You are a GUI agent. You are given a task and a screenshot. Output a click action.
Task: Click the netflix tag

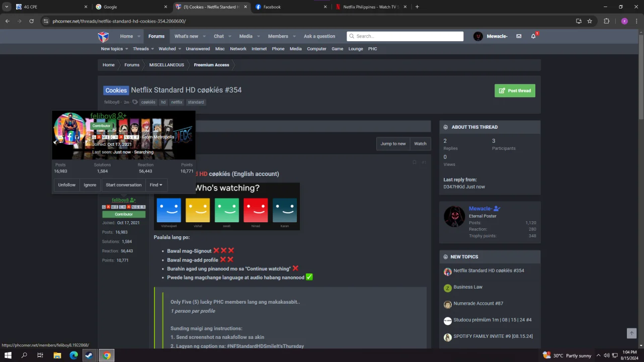point(177,102)
